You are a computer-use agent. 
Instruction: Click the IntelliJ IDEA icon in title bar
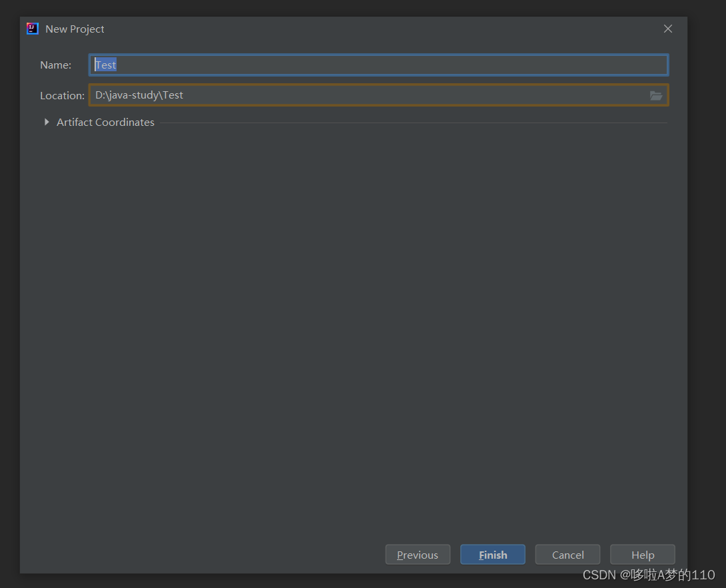tap(32, 28)
